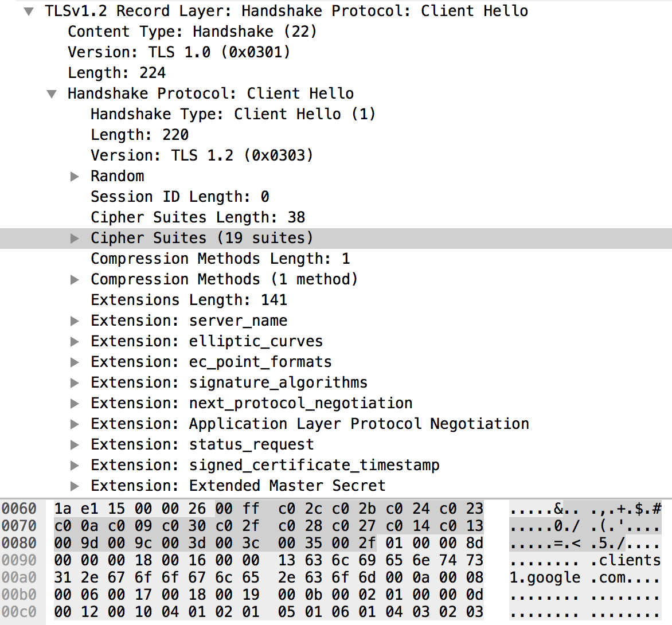
Task: Expand signed_certificate_timestamp extension arrow
Action: click(75, 465)
